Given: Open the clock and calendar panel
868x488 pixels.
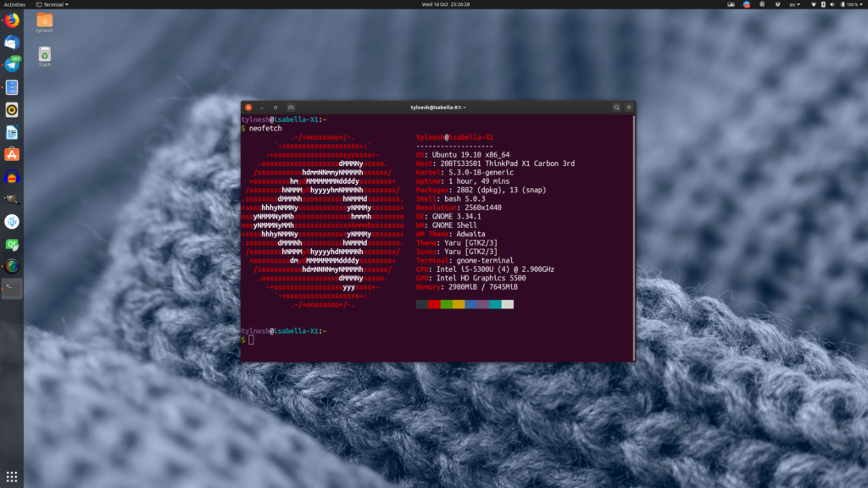Looking at the screenshot, I should tap(446, 4).
